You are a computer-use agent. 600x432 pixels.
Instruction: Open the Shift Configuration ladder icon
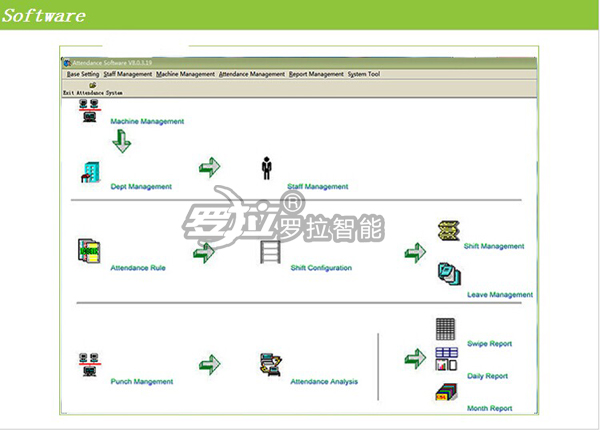tap(270, 251)
